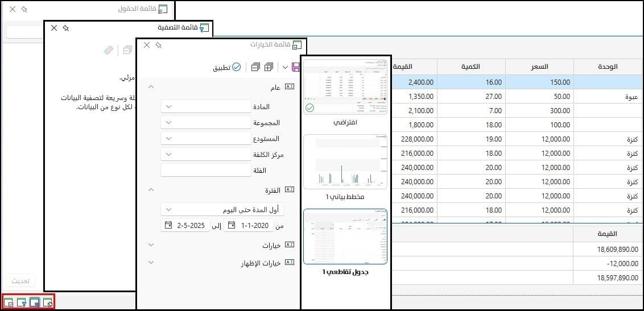Click the eraser clear filter icon
The image size is (644, 311).
[x=109, y=50]
